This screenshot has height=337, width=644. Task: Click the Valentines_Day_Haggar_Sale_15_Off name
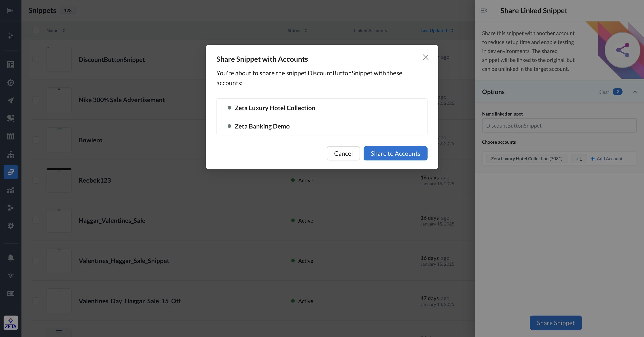tap(129, 301)
